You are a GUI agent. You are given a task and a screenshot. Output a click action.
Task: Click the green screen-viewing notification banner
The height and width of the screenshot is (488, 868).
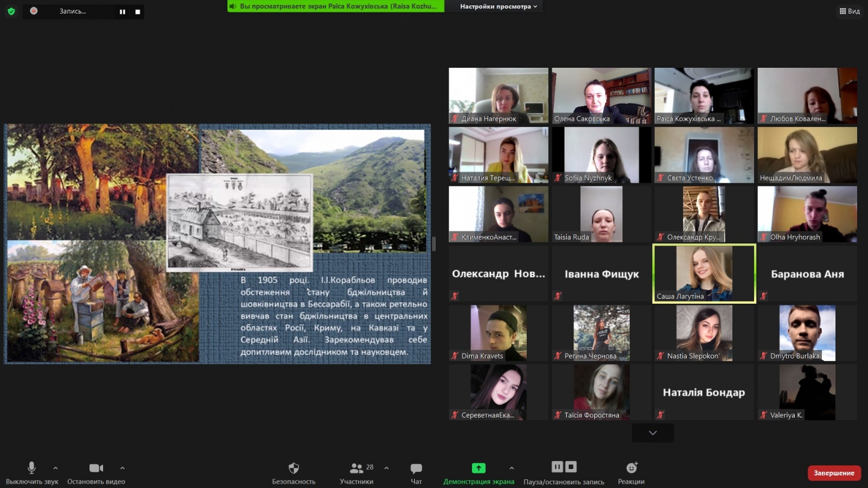pyautogui.click(x=336, y=6)
